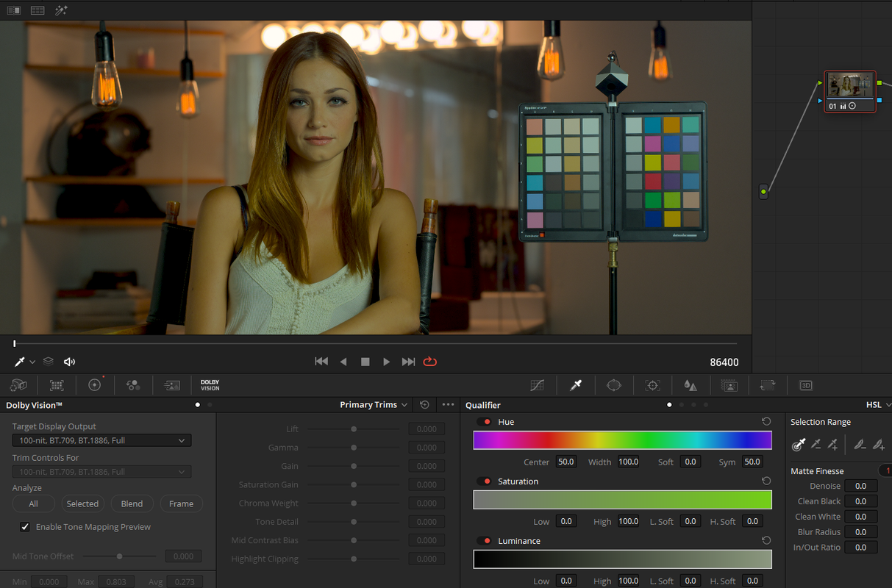Click the Hue Center value field
Image resolution: width=892 pixels, height=588 pixels.
click(x=566, y=462)
